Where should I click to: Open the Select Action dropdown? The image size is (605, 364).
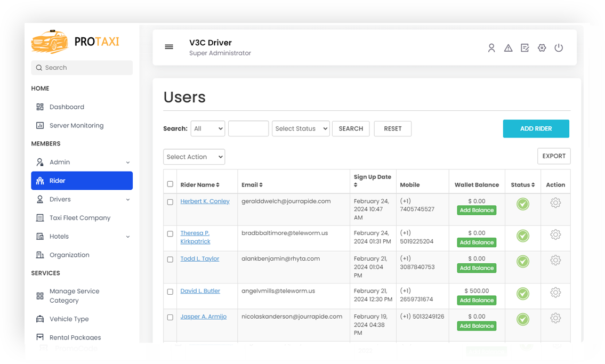click(x=193, y=157)
